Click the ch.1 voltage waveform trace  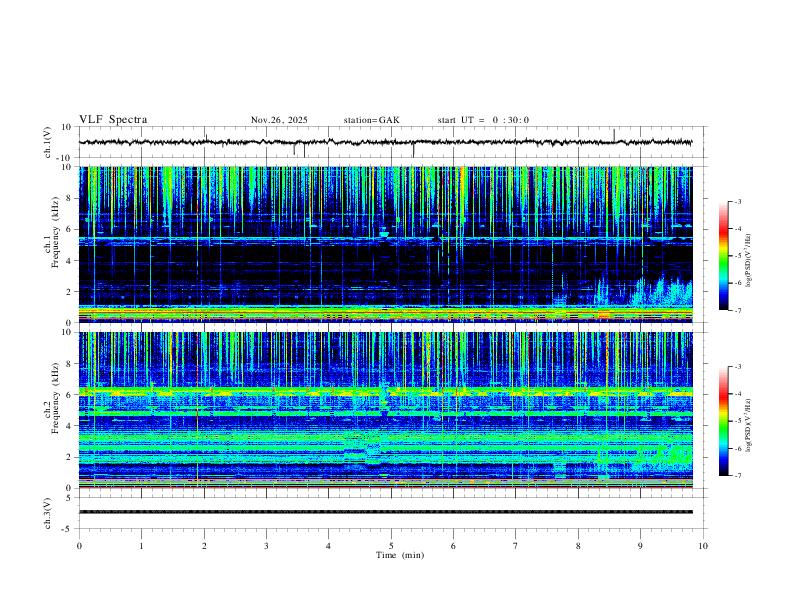pyautogui.click(x=385, y=142)
